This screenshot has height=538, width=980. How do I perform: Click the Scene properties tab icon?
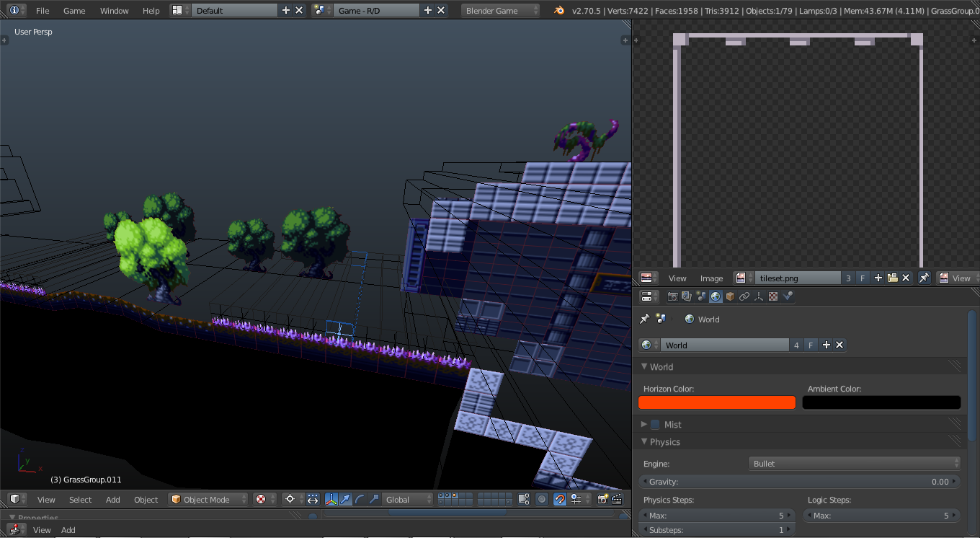point(701,296)
